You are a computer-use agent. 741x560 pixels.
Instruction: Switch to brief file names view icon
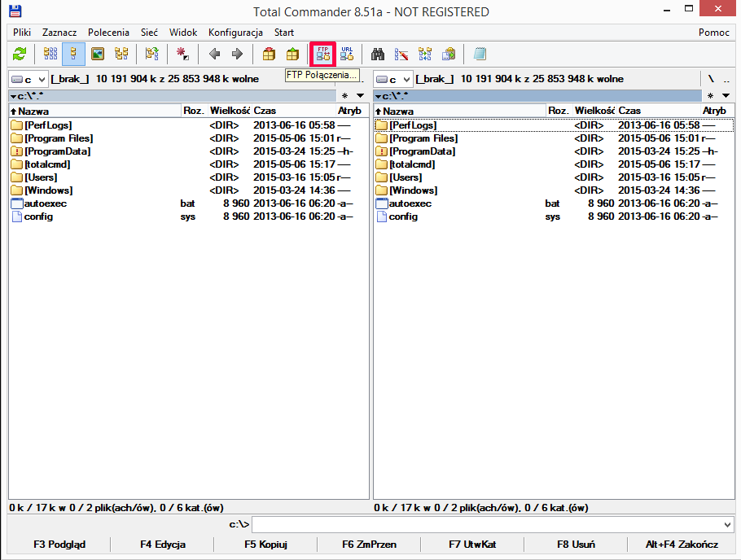(50, 54)
